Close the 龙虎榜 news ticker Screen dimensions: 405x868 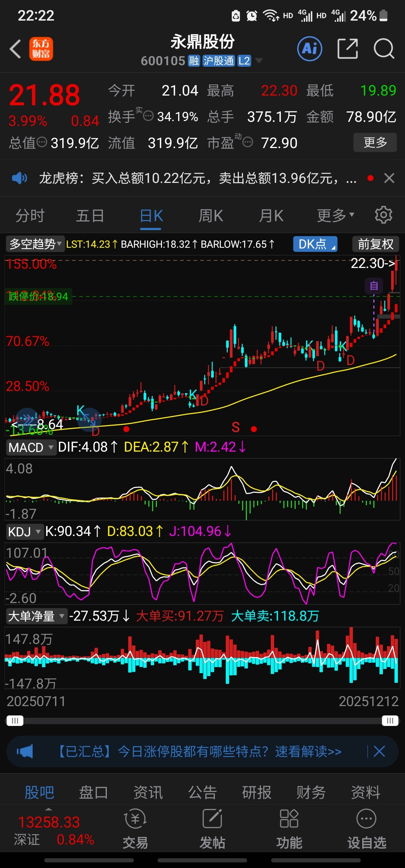pyautogui.click(x=389, y=178)
